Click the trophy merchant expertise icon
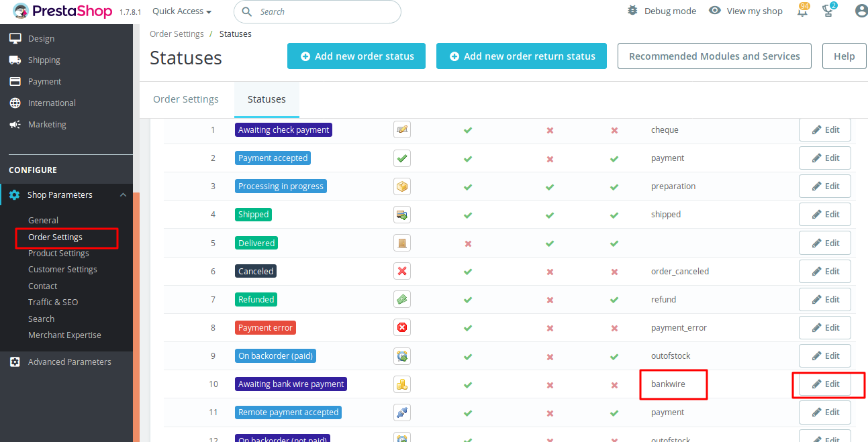868x442 pixels. point(829,11)
